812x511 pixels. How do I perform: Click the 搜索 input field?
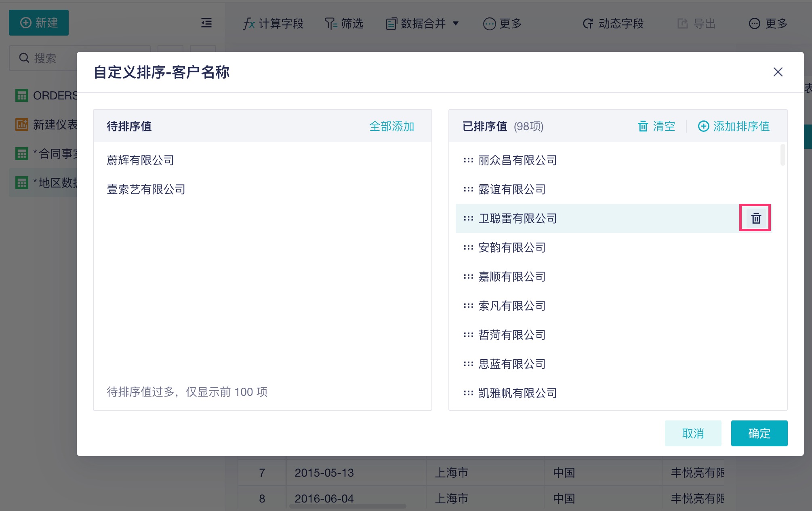coord(80,58)
